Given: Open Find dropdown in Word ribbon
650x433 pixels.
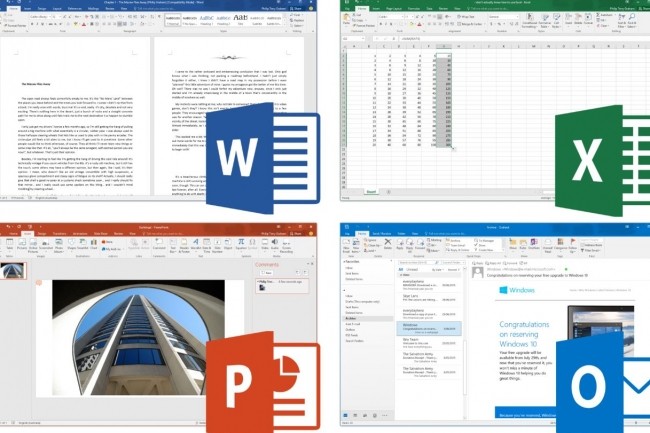Looking at the screenshot, I should (297, 15).
